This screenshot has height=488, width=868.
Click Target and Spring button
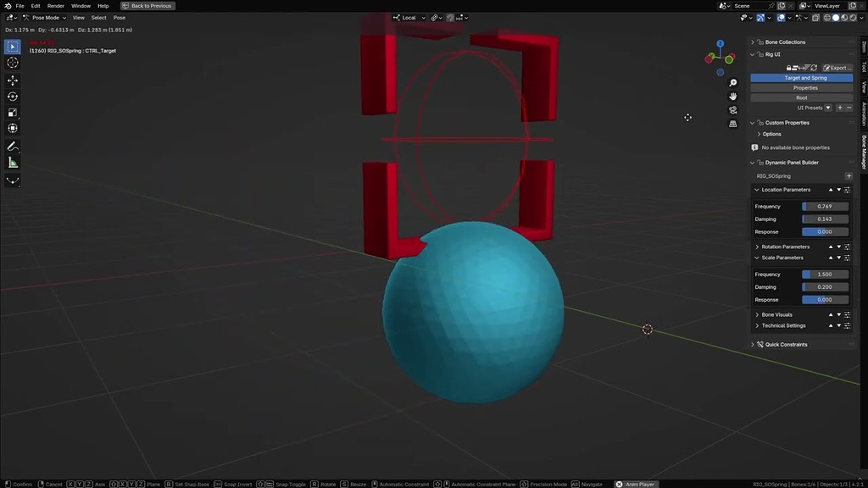(x=802, y=78)
